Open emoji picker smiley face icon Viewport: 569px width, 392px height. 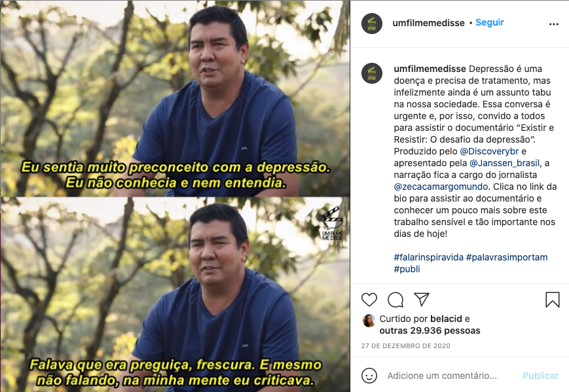pyautogui.click(x=369, y=376)
